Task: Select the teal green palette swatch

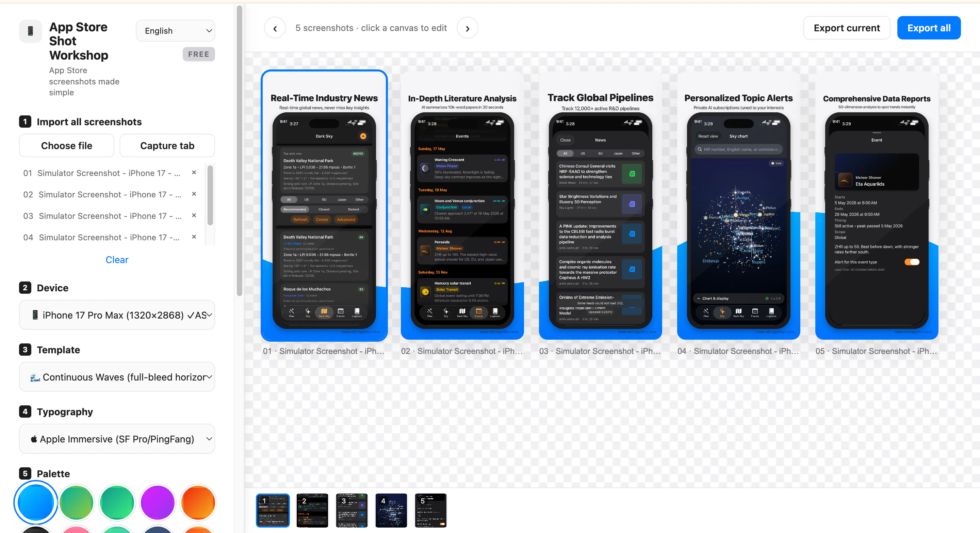Action: (117, 503)
